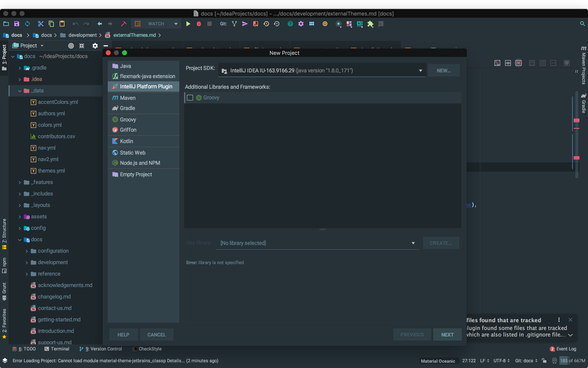Click the Show history clock icon

(x=266, y=24)
